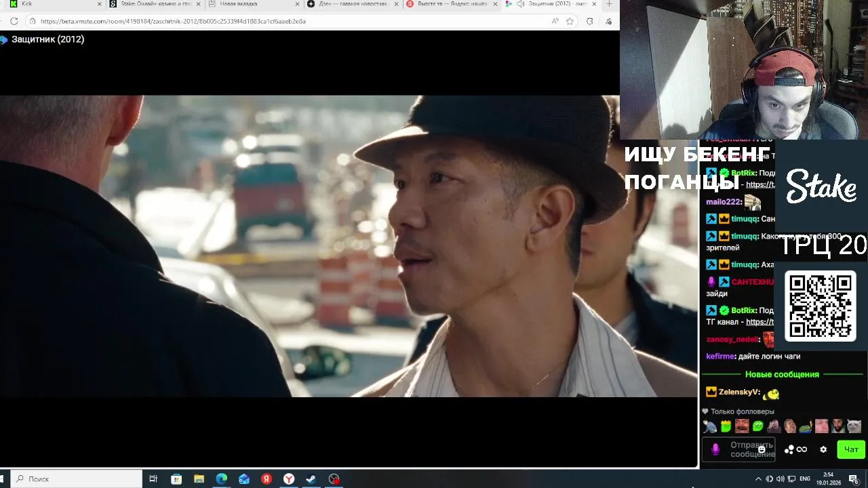Open File Explorer from taskbar
Viewport: 868px width, 488px height.
199,479
